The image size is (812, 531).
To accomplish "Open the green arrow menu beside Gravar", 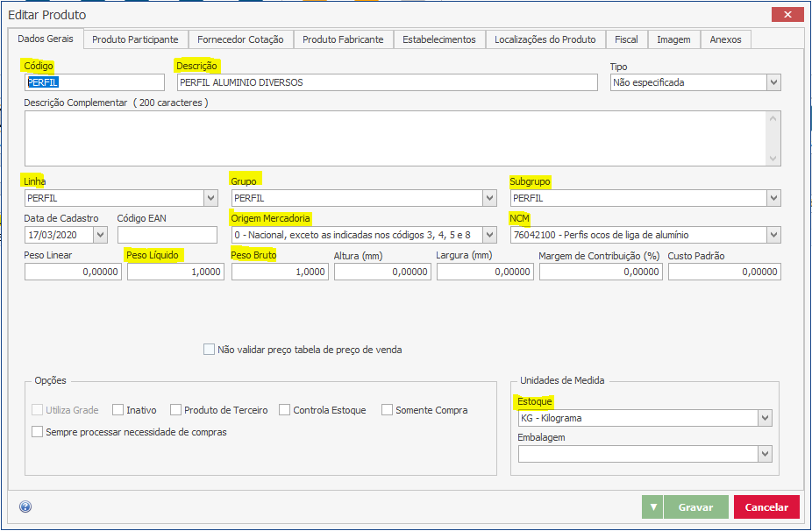I will coord(652,507).
